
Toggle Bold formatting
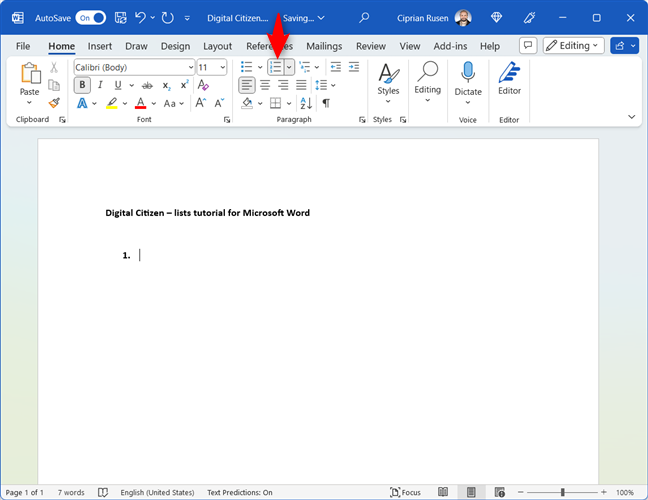tap(82, 85)
